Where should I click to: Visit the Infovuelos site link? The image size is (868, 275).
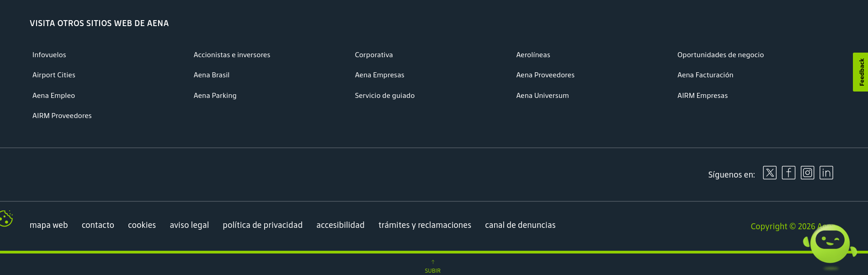pos(49,55)
